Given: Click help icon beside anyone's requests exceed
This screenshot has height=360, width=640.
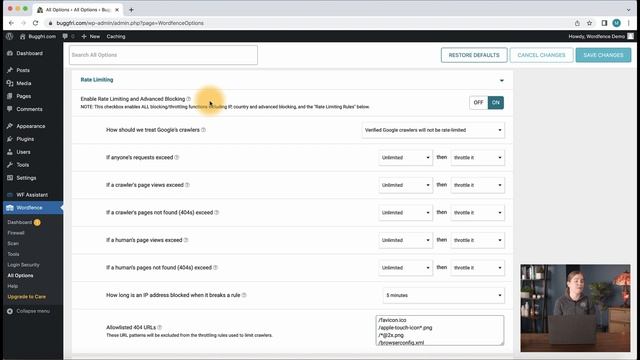Looking at the screenshot, I should tap(177, 157).
